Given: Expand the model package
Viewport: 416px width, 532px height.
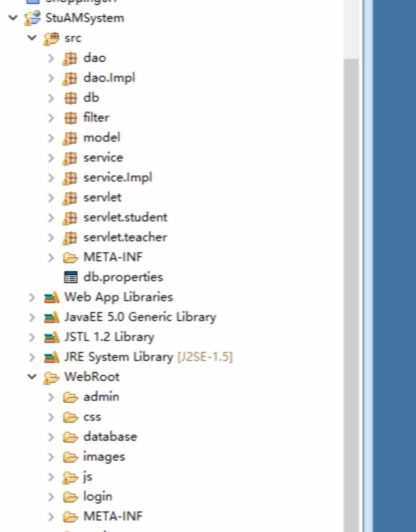Looking at the screenshot, I should 51,138.
